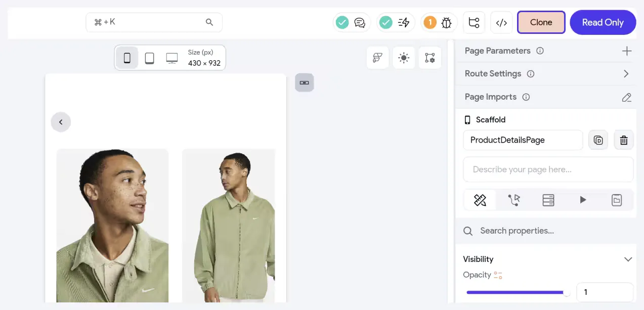Viewport: 644px width, 310px height.
Task: Open the branching icon in top bar
Action: [474, 23]
